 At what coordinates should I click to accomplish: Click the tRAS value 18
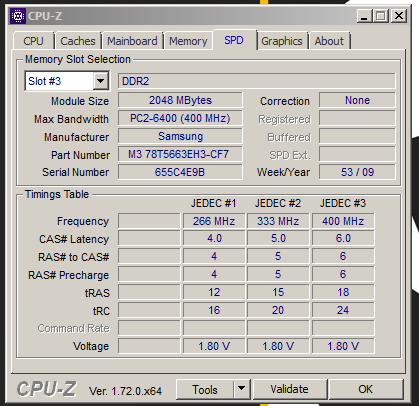(343, 292)
